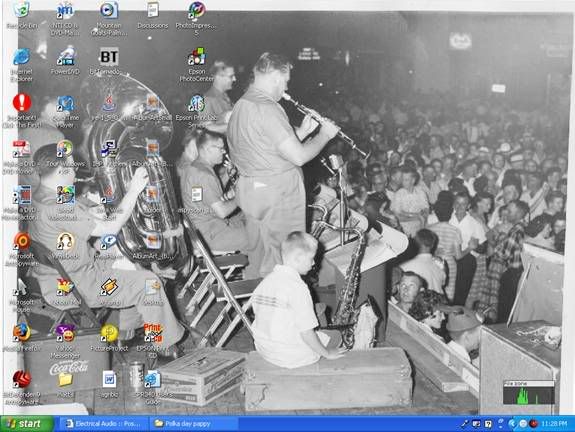Image resolution: width=575 pixels, height=432 pixels.
Task: Launch BitTornado via the BT icon
Action: [109, 57]
